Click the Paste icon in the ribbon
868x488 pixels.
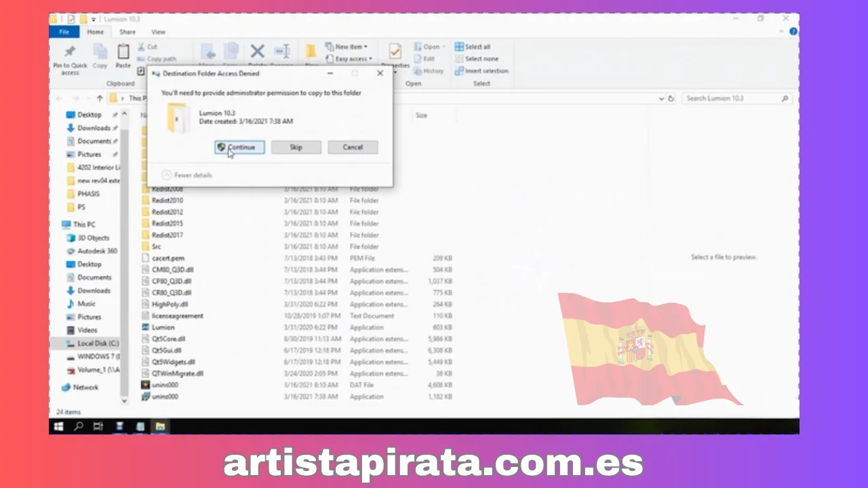pyautogui.click(x=123, y=52)
